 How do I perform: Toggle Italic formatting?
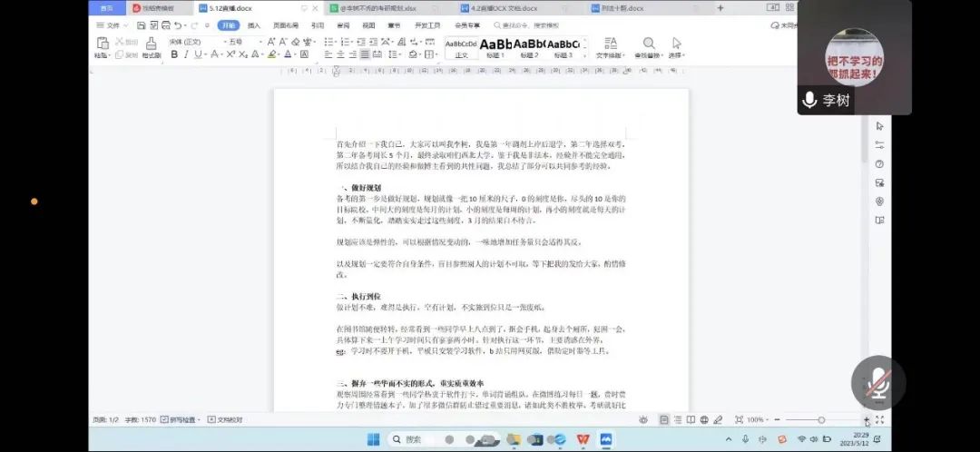click(x=187, y=54)
